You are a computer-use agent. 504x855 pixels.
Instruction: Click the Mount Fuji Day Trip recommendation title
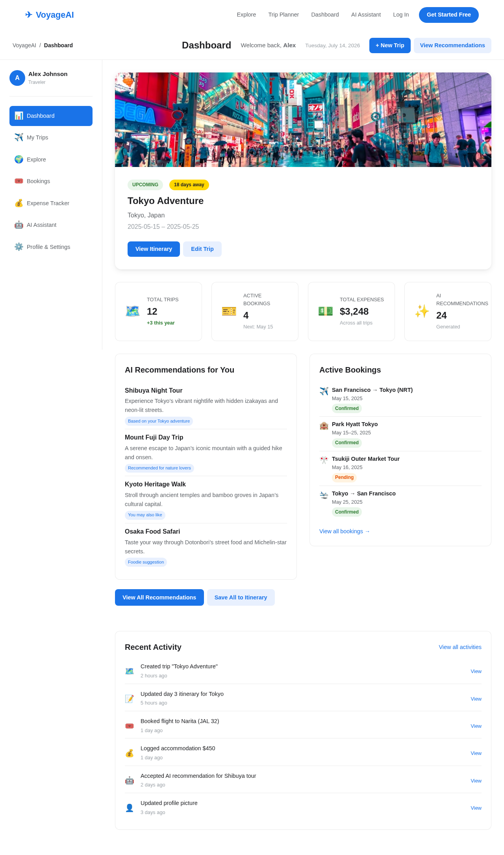pyautogui.click(x=154, y=438)
